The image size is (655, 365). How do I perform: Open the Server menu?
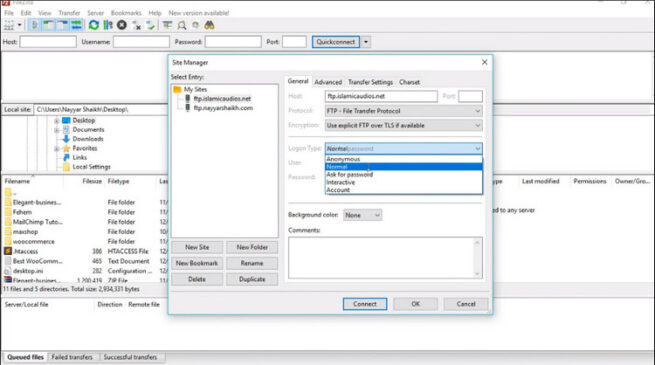point(95,13)
